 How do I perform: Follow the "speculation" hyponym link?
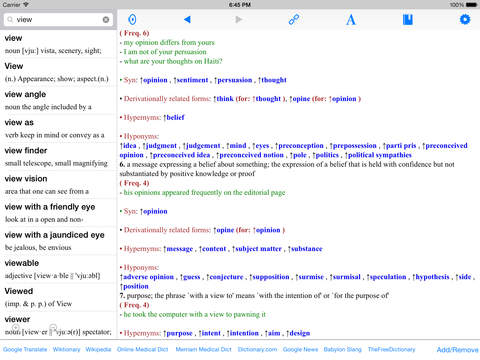point(387,277)
